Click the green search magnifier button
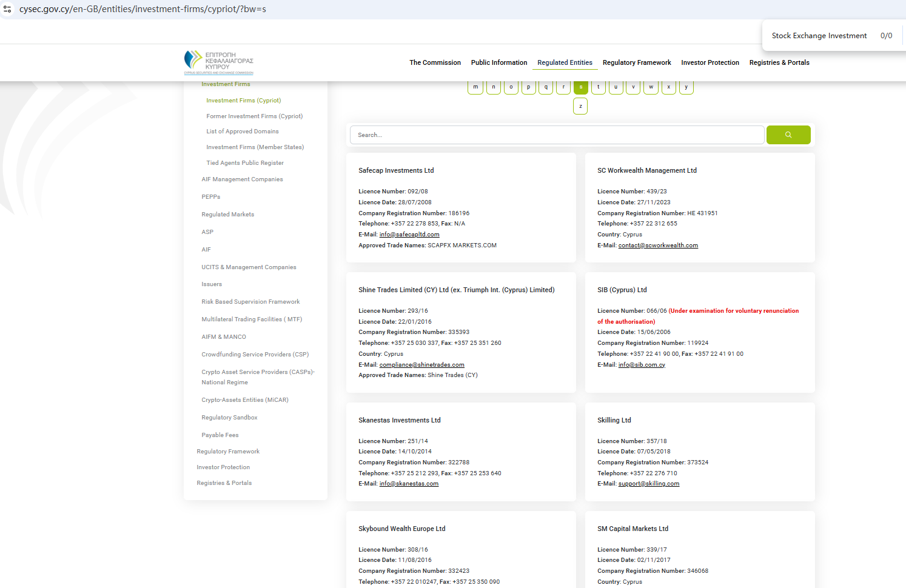906x588 pixels. [x=788, y=135]
